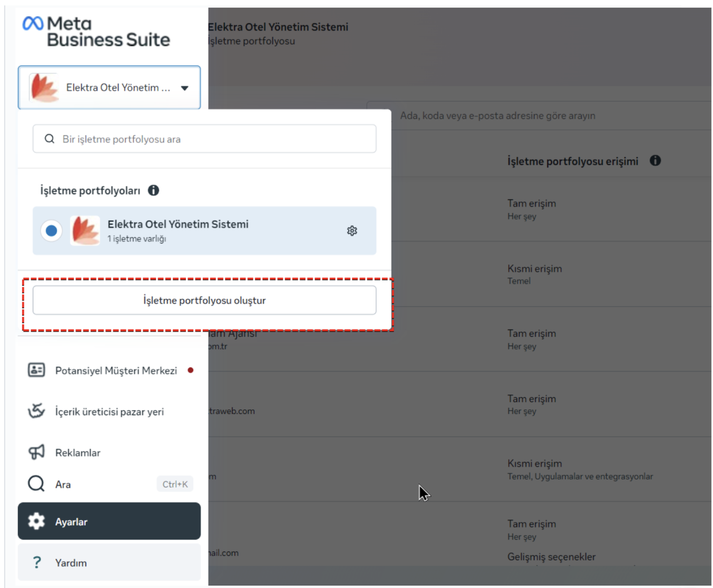Click the Meta Business Suite logo
The height and width of the screenshot is (588, 713).
click(97, 32)
